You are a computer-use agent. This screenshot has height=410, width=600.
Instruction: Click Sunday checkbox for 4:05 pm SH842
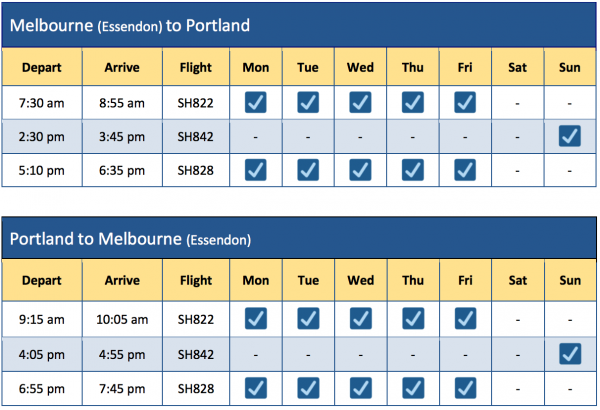pos(570,353)
